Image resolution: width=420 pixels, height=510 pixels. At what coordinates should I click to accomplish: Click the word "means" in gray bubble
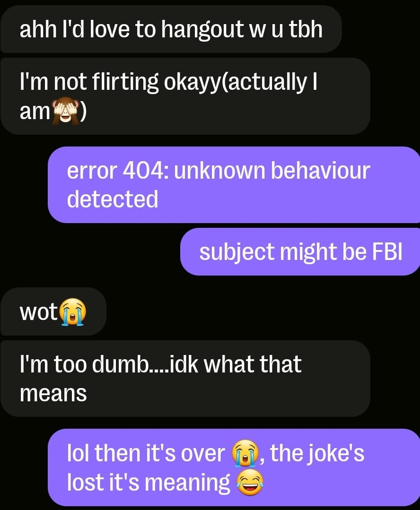click(x=53, y=394)
